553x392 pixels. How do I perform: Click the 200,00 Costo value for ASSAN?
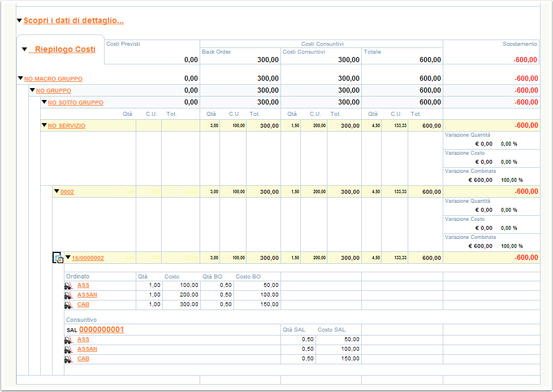189,295
